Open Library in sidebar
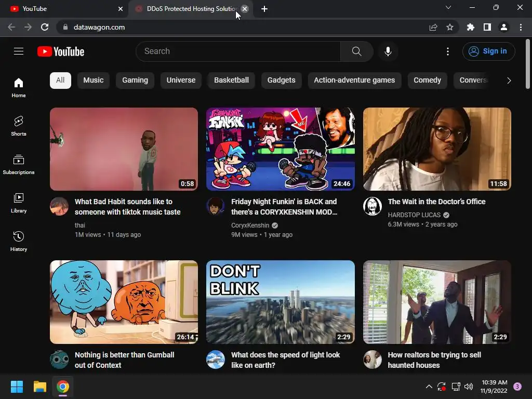The width and height of the screenshot is (532, 399). tap(19, 203)
